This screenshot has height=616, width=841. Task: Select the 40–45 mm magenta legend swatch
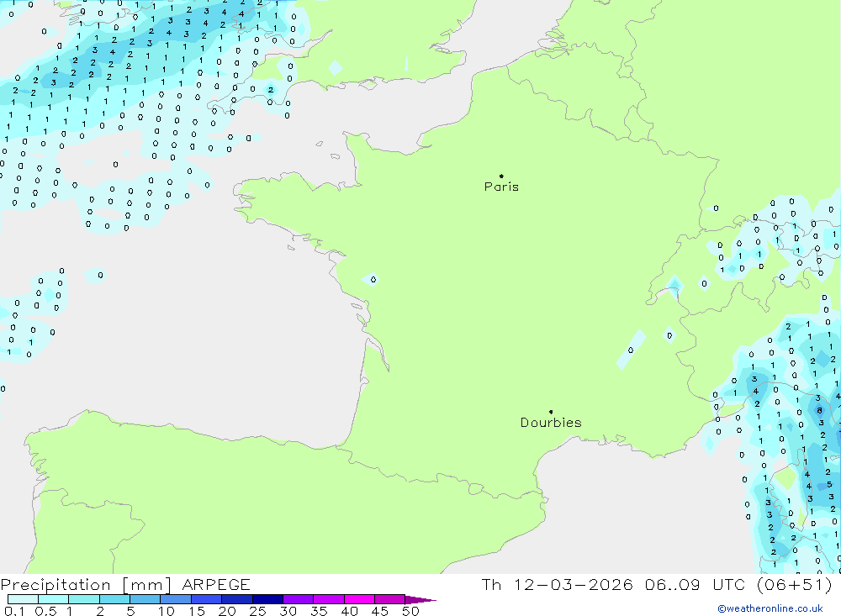tap(359, 599)
